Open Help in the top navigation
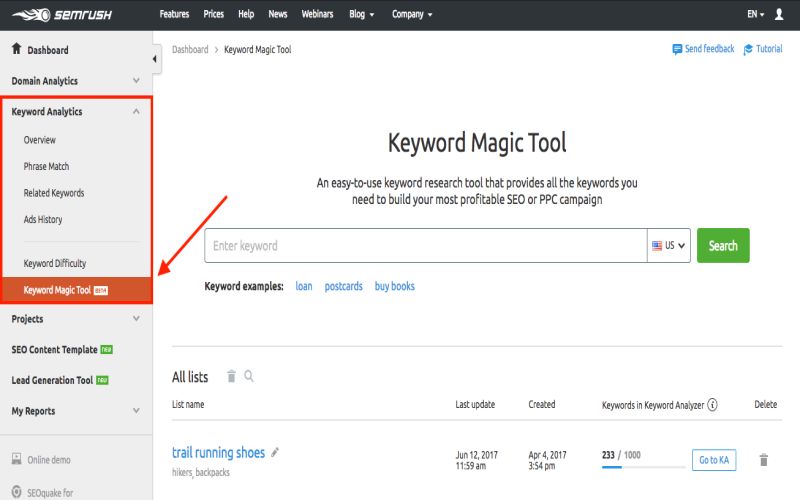Viewport: 800px width, 500px height. [x=246, y=14]
